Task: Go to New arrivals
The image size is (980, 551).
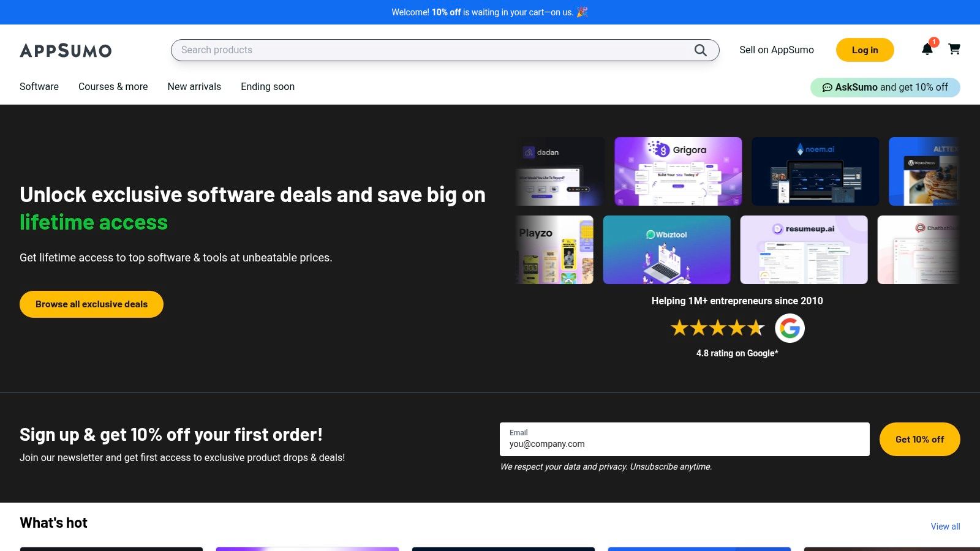Action: (x=194, y=86)
